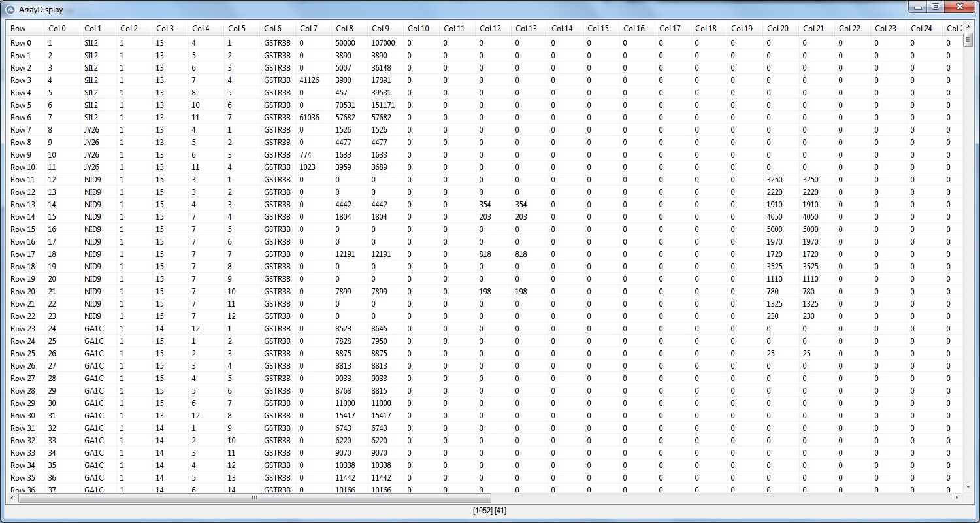Maximize the ArrayDisplay window
Image resolution: width=980 pixels, height=523 pixels.
pos(936,7)
